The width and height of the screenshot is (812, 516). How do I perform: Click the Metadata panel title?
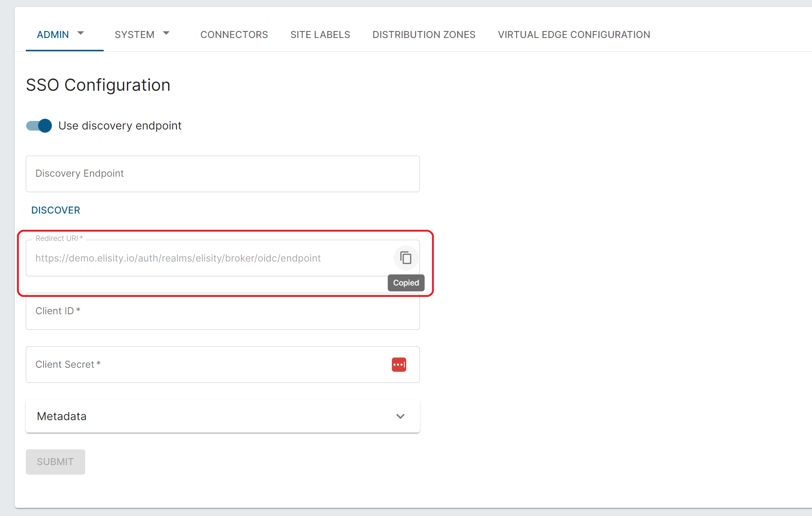point(62,416)
